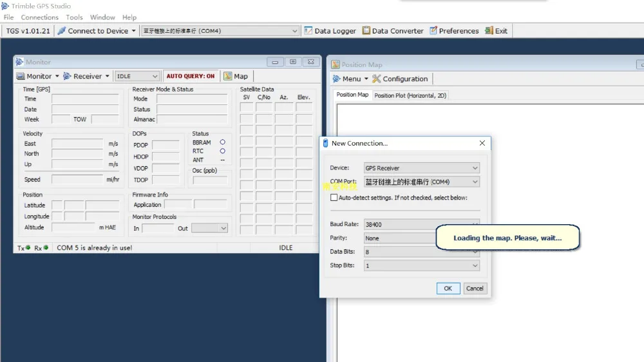Open the Window menu
The width and height of the screenshot is (644, 362).
(102, 17)
